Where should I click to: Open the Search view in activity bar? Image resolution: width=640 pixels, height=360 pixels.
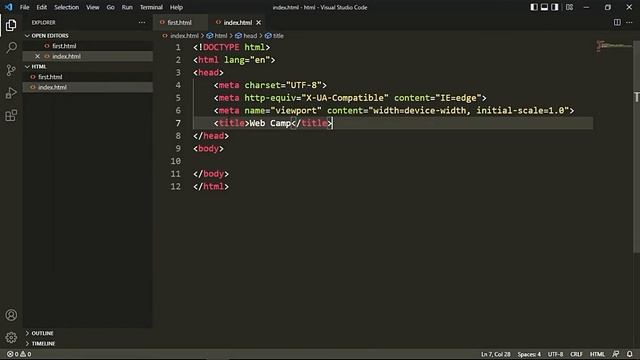pyautogui.click(x=11, y=47)
